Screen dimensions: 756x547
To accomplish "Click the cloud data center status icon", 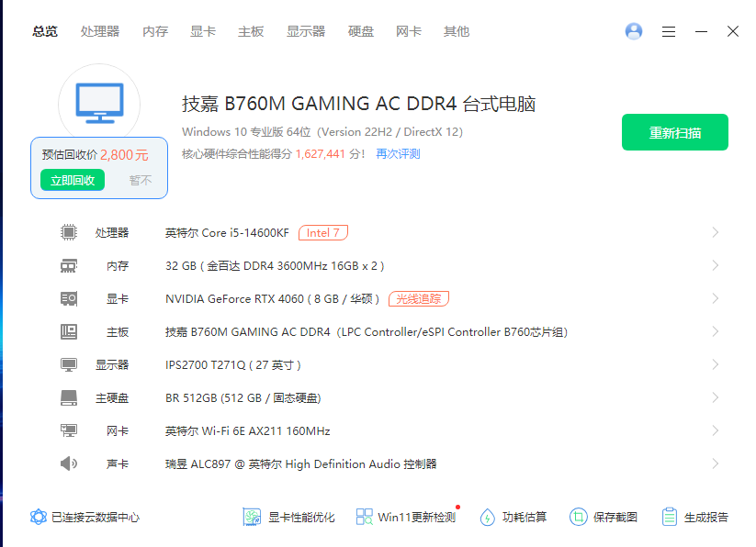I will coord(38,517).
